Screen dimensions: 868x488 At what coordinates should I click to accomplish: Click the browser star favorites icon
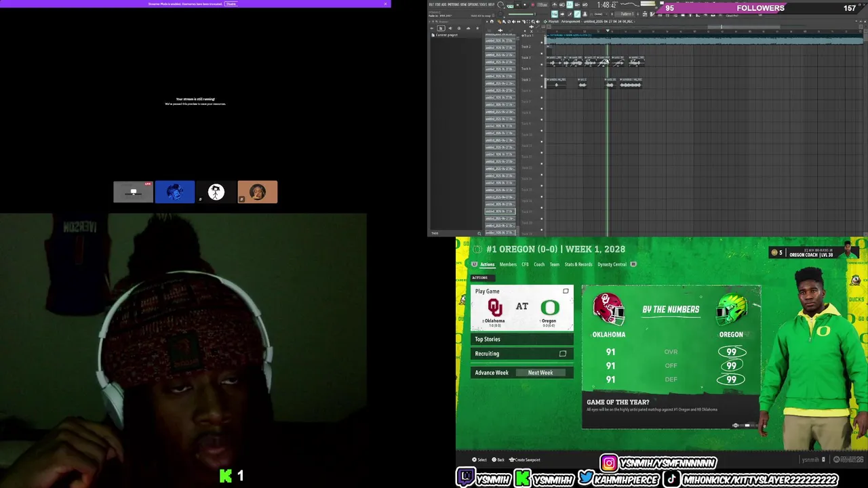pos(477,28)
